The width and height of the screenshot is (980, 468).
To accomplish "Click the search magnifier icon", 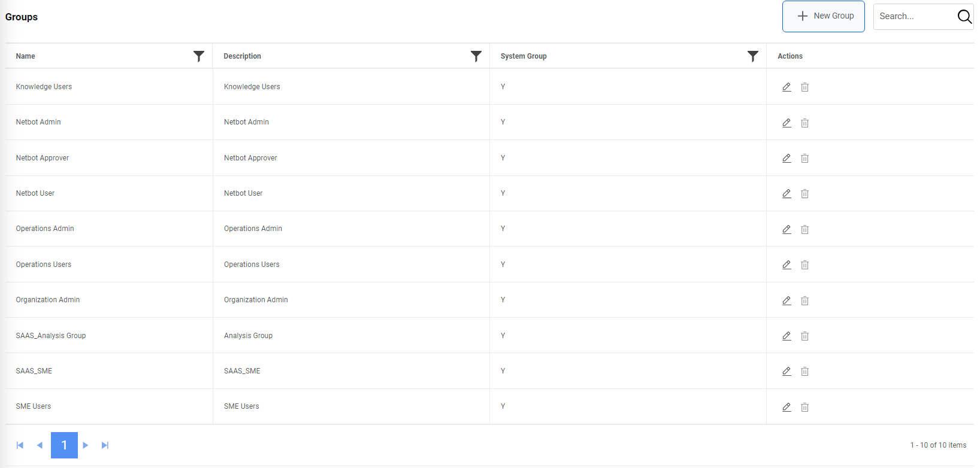I will click(x=964, y=16).
